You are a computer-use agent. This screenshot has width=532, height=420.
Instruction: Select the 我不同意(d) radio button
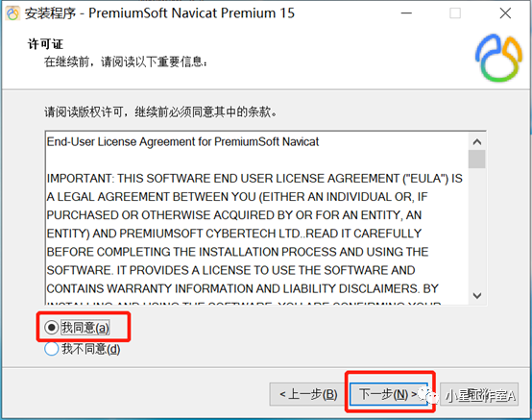(x=51, y=349)
